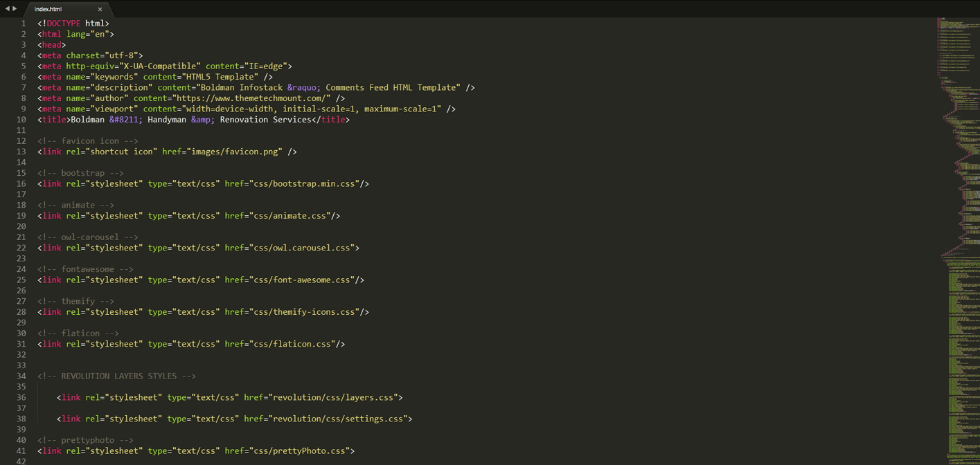Switch to the next tab using right arrow
980x465 pixels.
(x=15, y=9)
